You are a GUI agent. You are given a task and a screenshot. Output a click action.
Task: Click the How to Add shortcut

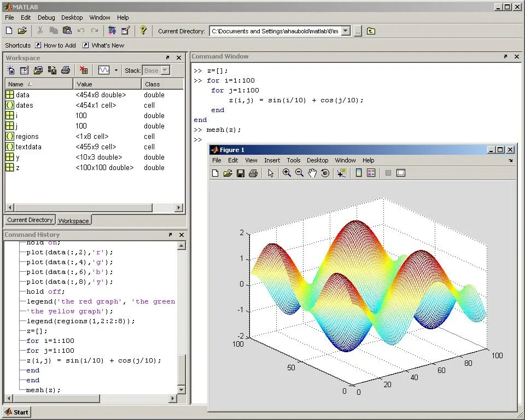(56, 45)
